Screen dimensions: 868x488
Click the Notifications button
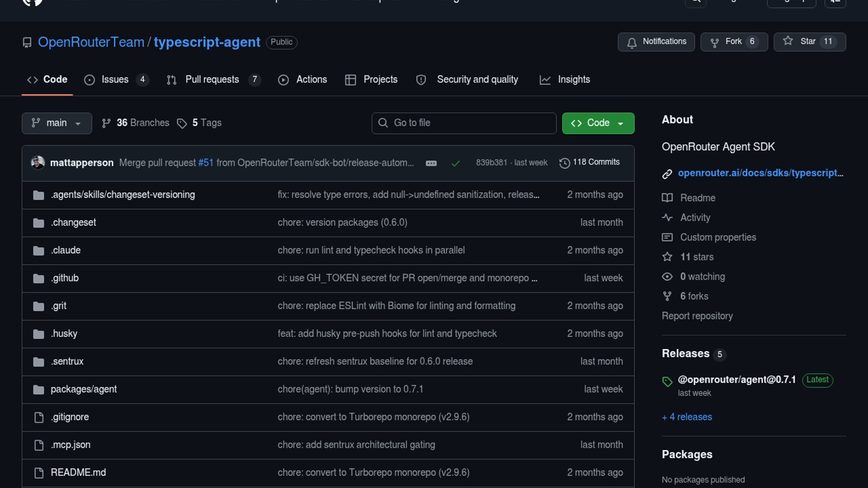(x=656, y=42)
